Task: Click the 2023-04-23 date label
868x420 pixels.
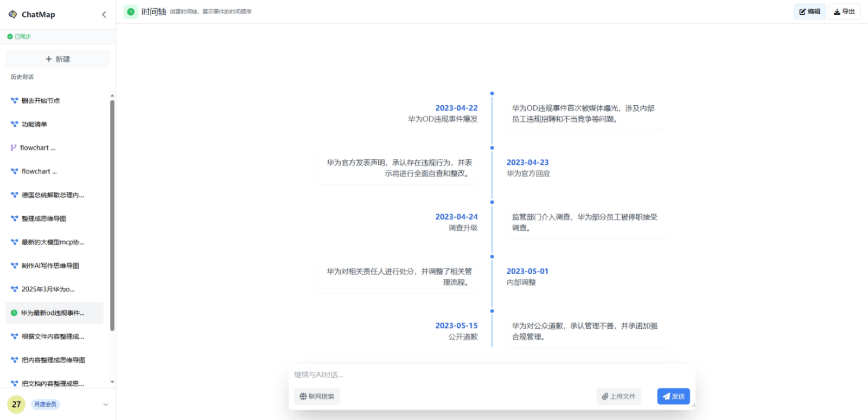Action: click(528, 163)
